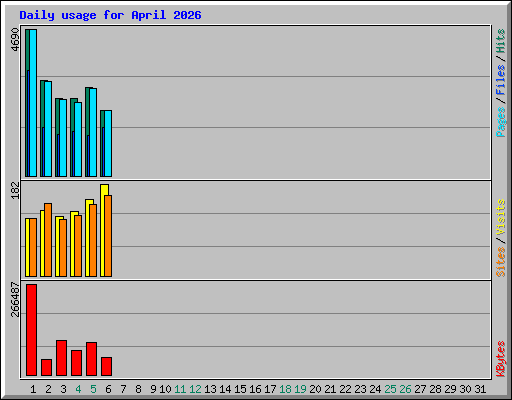
Task: Click the Hits legend label
Action: click(501, 41)
